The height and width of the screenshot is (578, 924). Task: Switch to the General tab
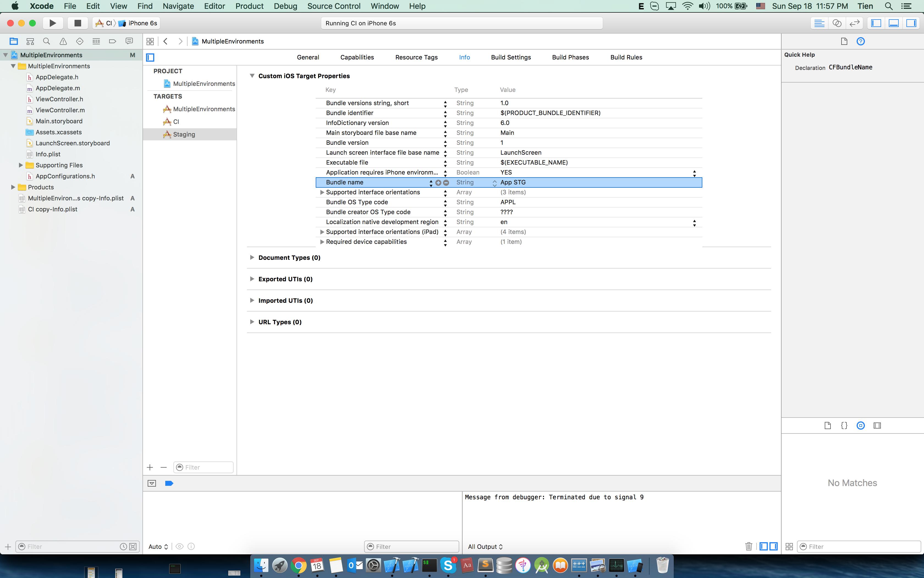(x=308, y=57)
